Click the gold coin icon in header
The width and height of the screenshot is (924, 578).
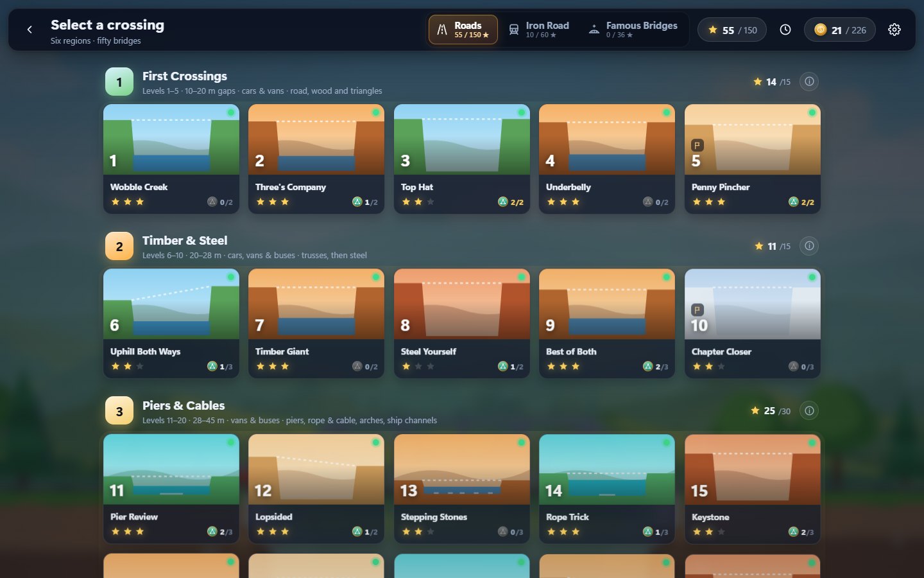tap(820, 30)
